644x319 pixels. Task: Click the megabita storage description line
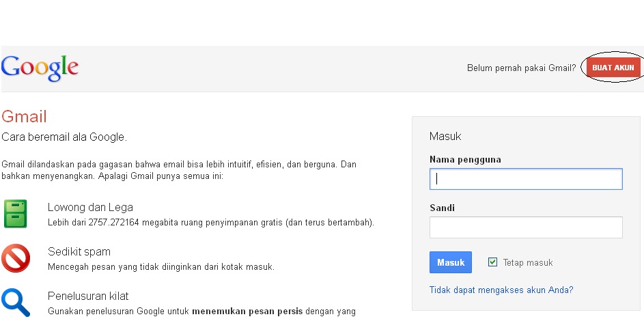point(211,223)
